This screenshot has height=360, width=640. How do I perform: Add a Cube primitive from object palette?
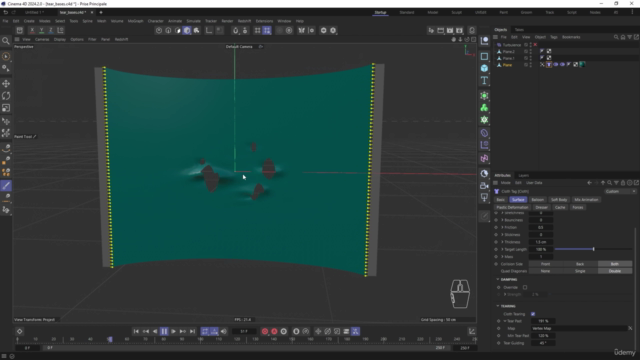(x=484, y=68)
